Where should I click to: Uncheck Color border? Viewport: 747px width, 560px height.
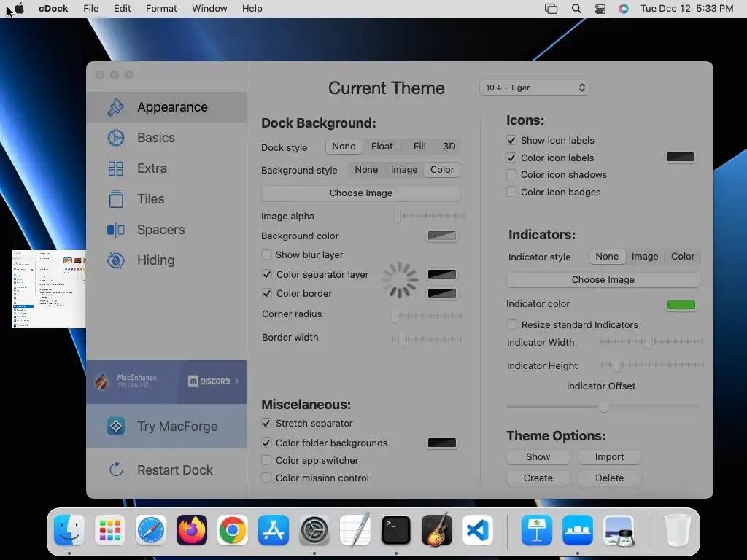pos(267,294)
